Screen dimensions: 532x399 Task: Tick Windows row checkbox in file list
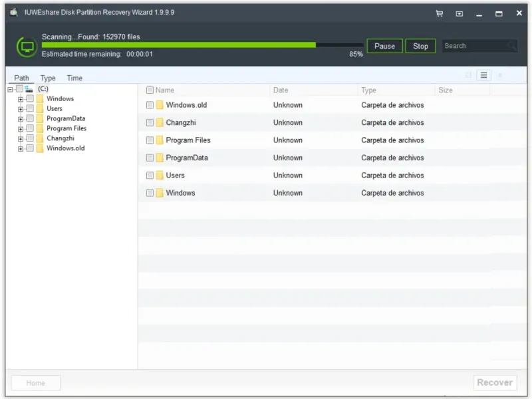click(x=150, y=193)
